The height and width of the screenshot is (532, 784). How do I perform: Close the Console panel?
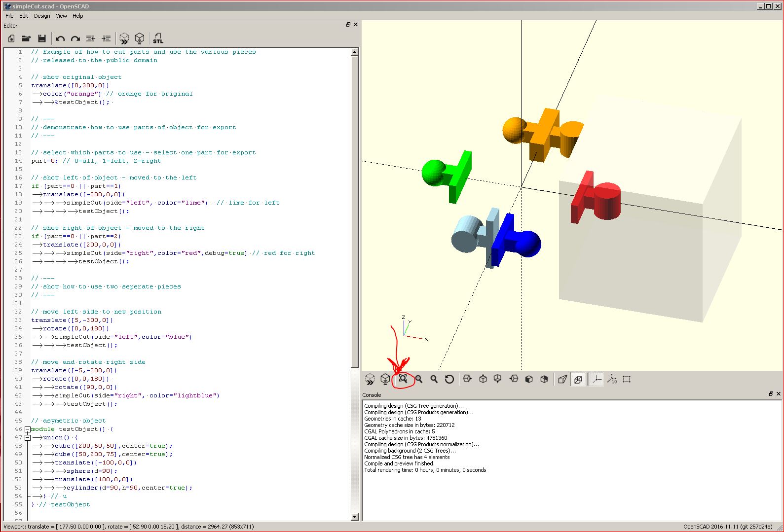pyautogui.click(x=779, y=394)
